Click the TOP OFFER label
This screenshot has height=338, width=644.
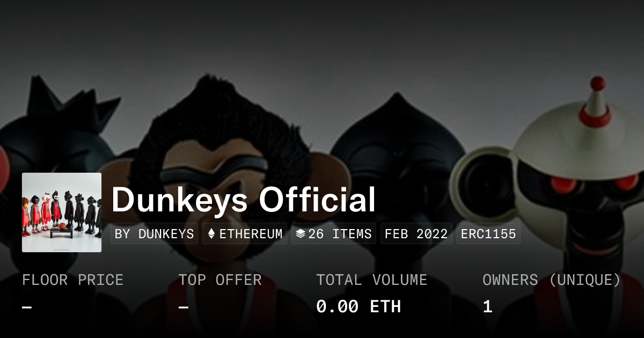(220, 280)
